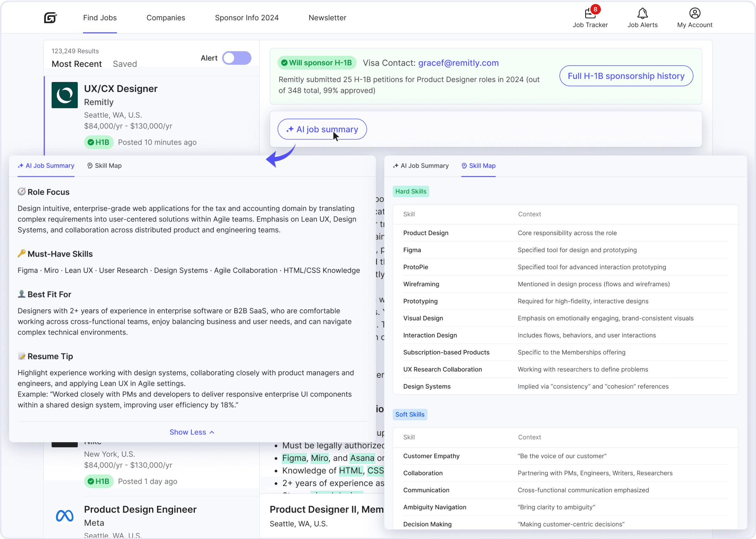The image size is (756, 539).
Task: Open Job Alerts bell icon
Action: [x=642, y=14]
